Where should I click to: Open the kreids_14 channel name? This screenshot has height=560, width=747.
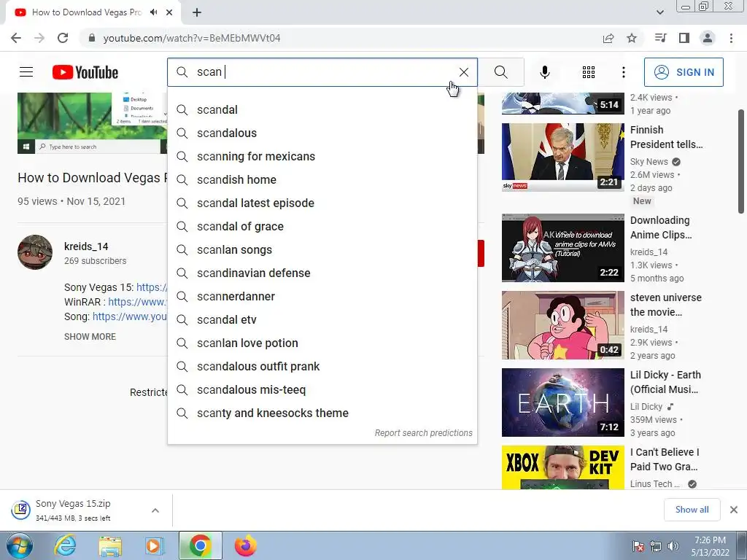click(86, 246)
